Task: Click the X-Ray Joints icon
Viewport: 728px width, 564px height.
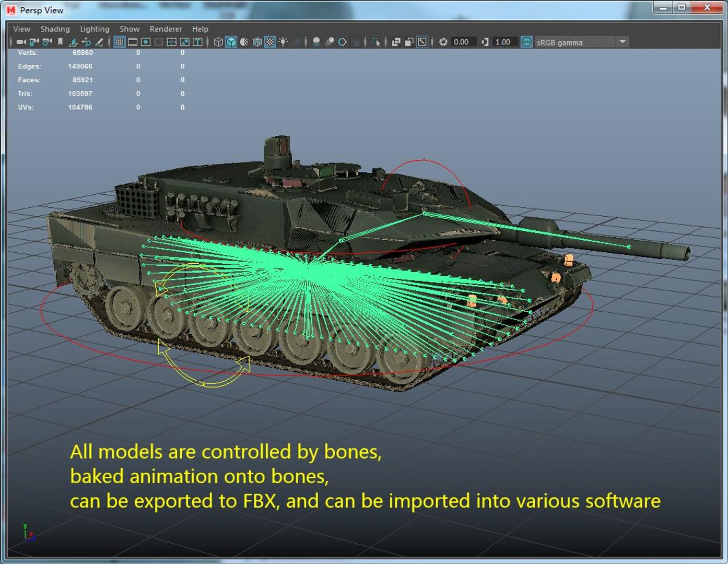Action: (409, 42)
